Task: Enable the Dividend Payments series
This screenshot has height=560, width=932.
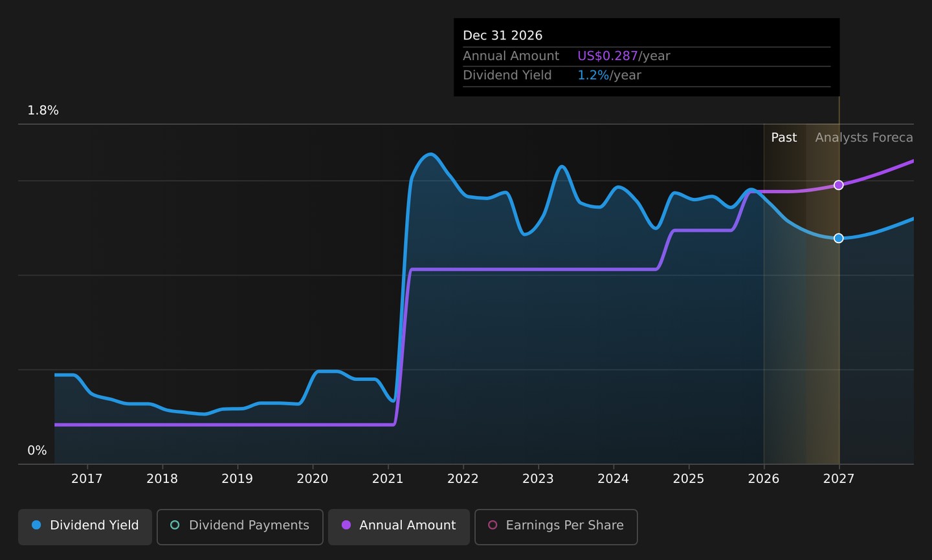Action: (x=239, y=526)
